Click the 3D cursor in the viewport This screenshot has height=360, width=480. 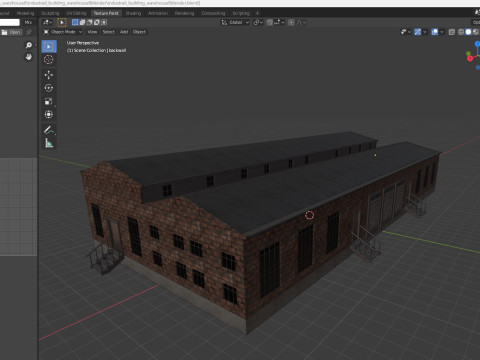coord(309,215)
